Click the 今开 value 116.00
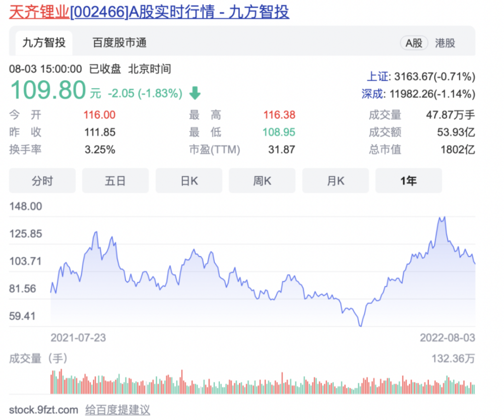The image size is (504, 420). click(100, 115)
